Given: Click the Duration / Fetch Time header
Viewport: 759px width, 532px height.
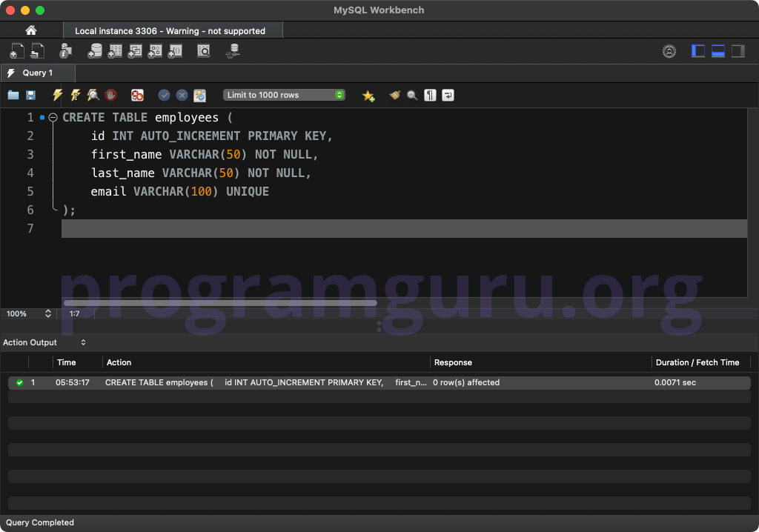Looking at the screenshot, I should tap(697, 362).
